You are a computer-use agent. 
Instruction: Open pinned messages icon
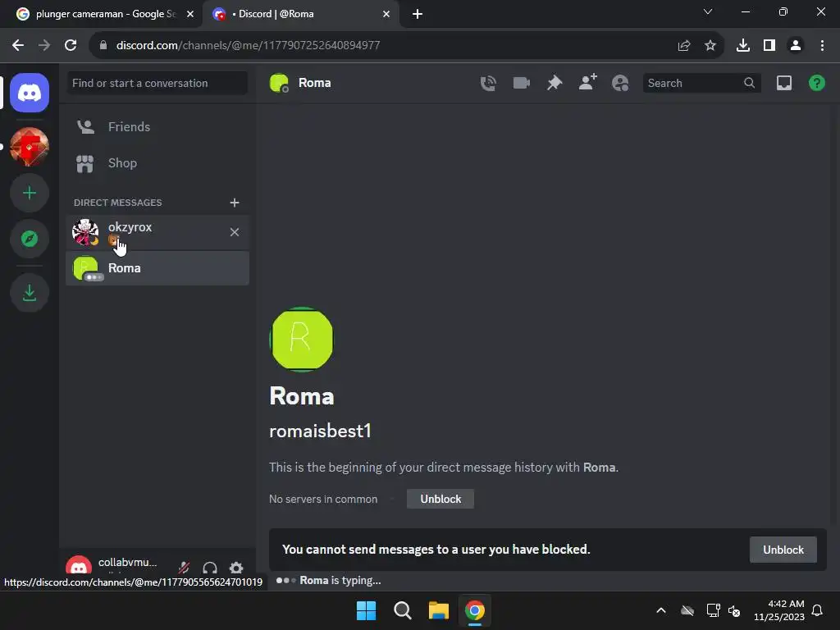[555, 83]
